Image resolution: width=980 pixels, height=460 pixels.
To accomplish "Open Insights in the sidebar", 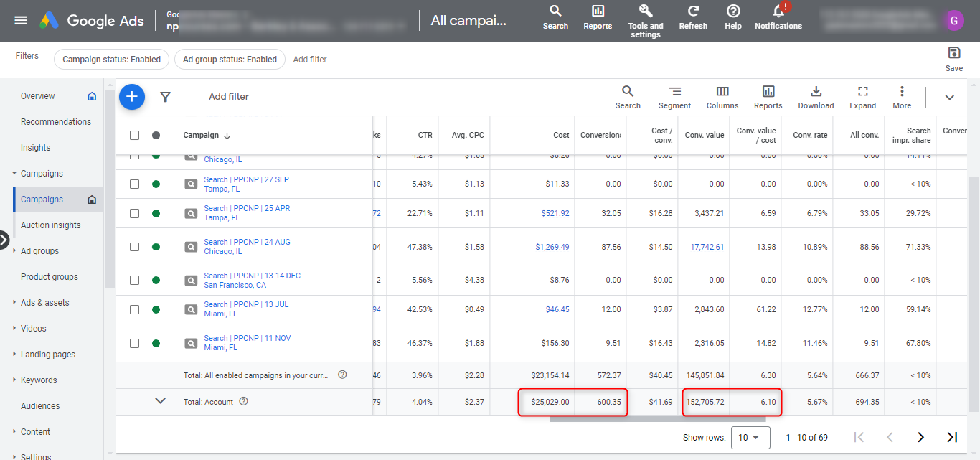I will click(36, 148).
